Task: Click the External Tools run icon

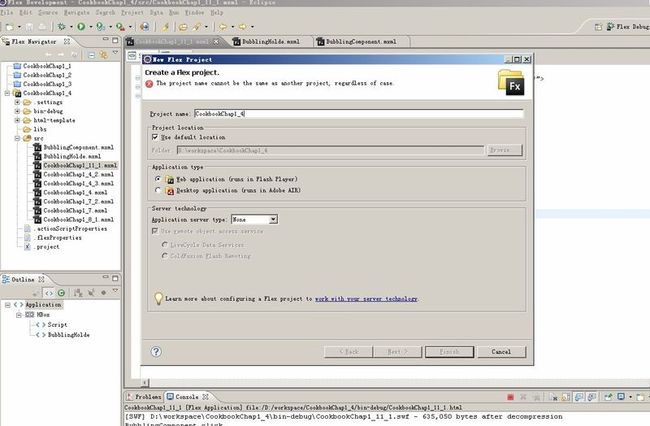Action: [x=120, y=27]
